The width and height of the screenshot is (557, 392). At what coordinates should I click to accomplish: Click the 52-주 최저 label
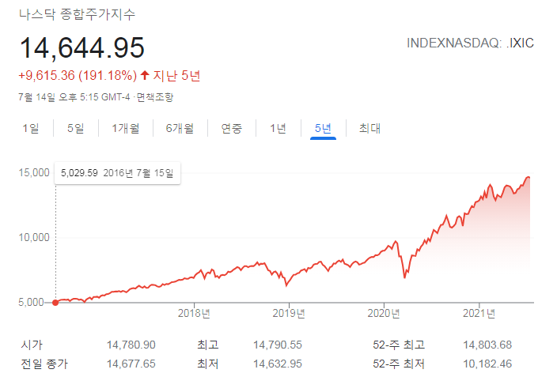point(399,364)
